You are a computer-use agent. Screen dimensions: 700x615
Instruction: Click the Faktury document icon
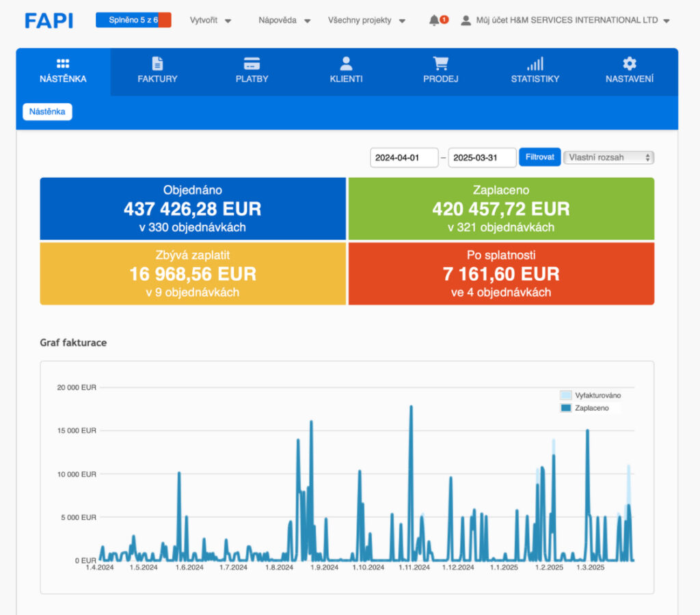[157, 64]
